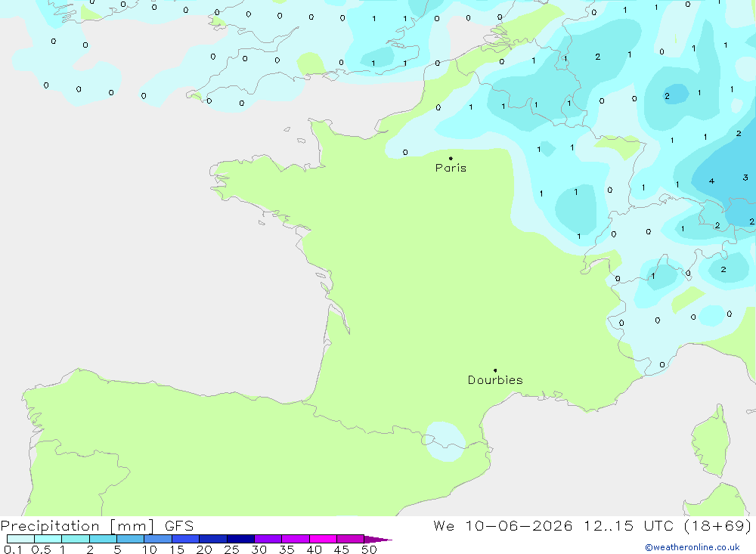Click the '4' precipitation value on the map

click(711, 181)
